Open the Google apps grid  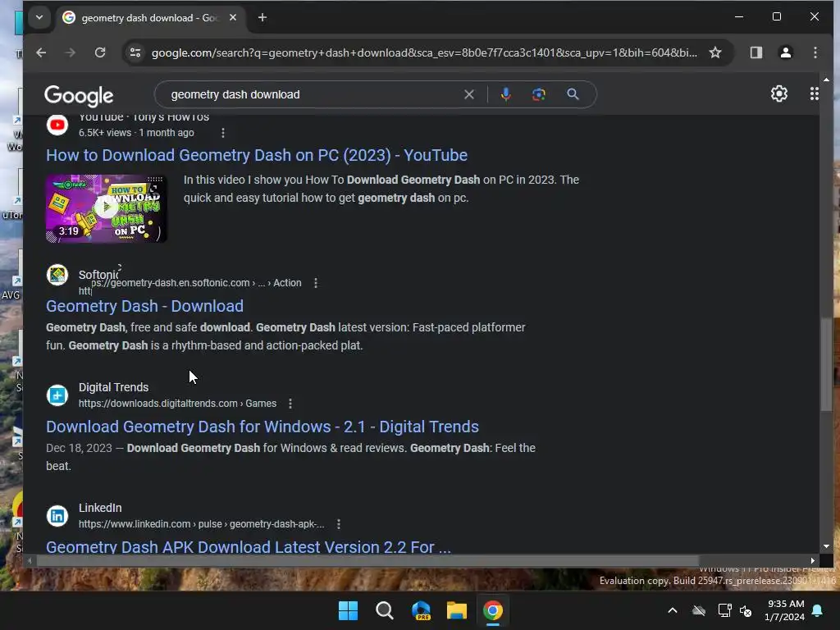[814, 94]
